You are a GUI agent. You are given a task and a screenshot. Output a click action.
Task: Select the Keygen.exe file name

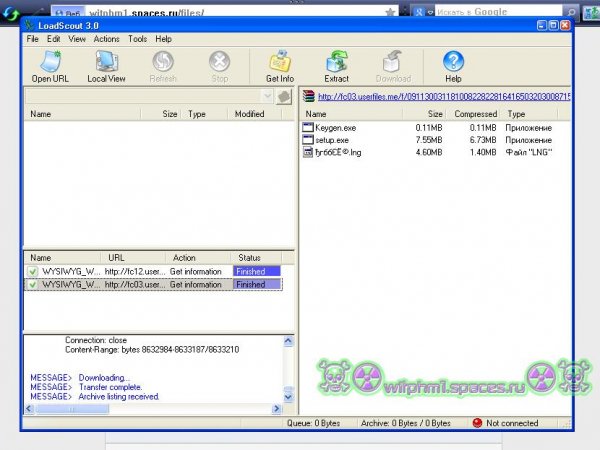point(336,128)
